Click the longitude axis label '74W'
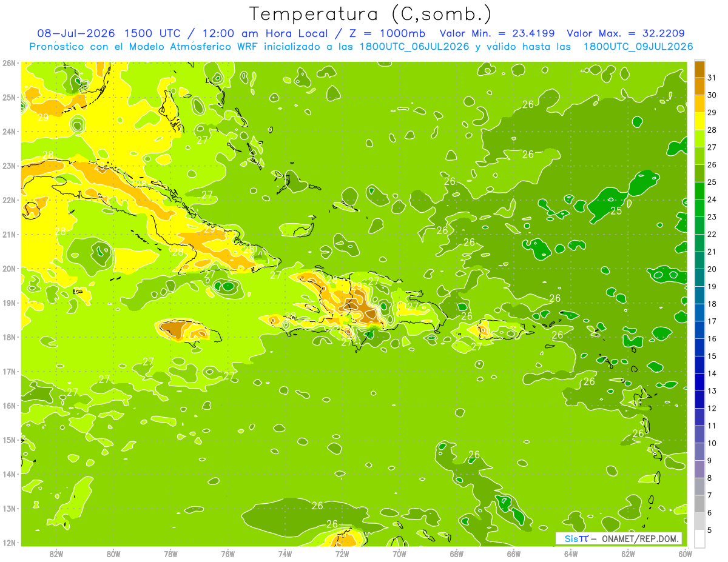The image size is (728, 562). click(285, 554)
